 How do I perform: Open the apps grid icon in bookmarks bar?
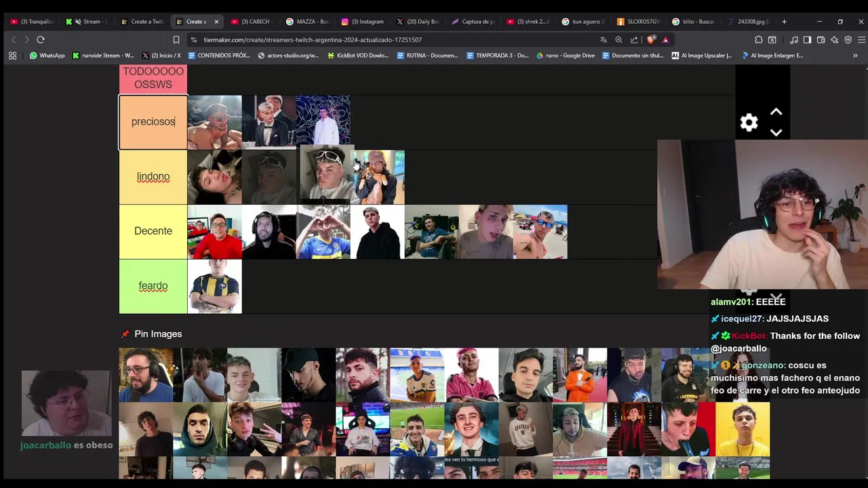tap(12, 56)
